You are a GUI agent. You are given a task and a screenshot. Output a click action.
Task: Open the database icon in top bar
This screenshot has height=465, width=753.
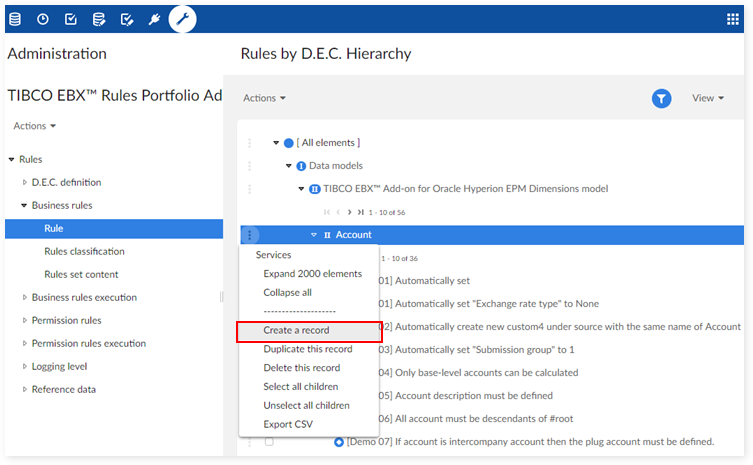(15, 19)
